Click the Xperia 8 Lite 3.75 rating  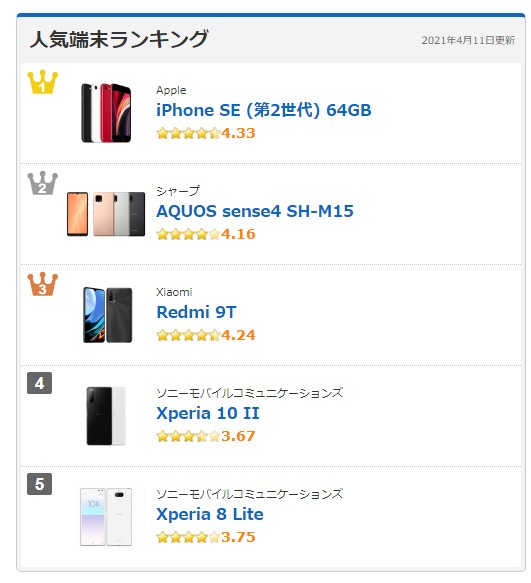(238, 537)
